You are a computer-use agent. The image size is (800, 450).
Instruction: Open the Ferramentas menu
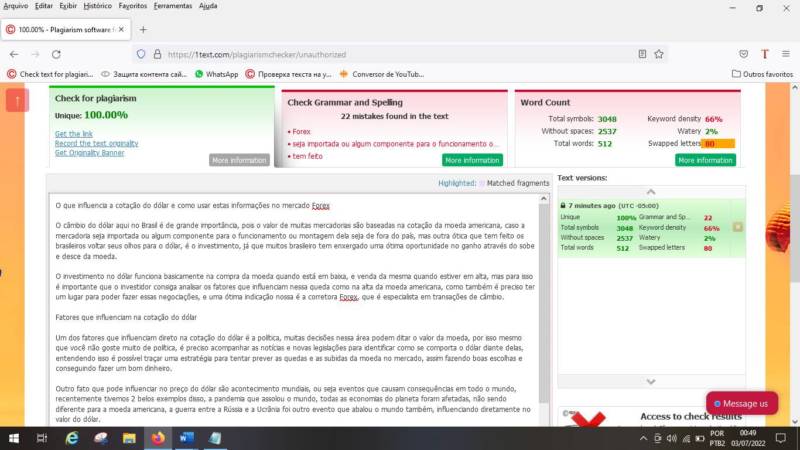173,6
